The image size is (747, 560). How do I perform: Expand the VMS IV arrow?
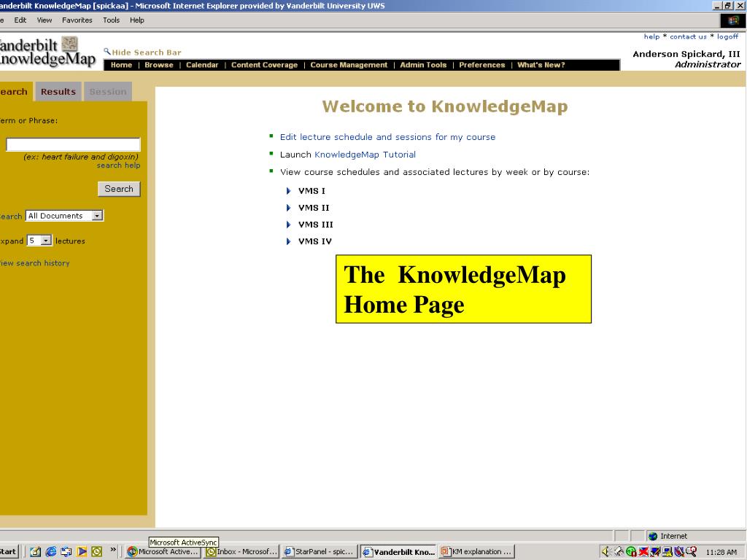[288, 241]
